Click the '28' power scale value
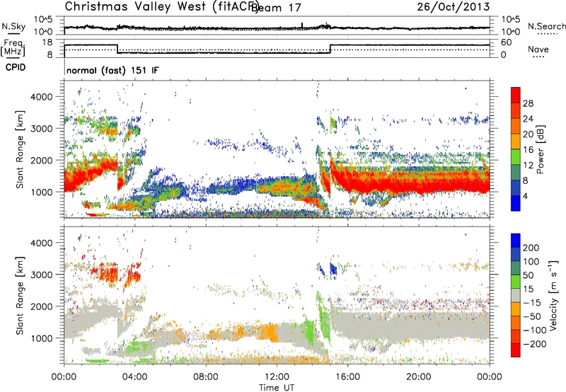The image size is (566, 392). click(528, 103)
